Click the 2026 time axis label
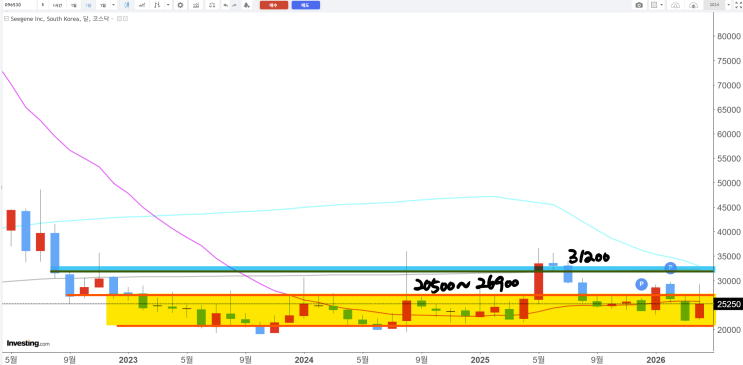 (656, 360)
